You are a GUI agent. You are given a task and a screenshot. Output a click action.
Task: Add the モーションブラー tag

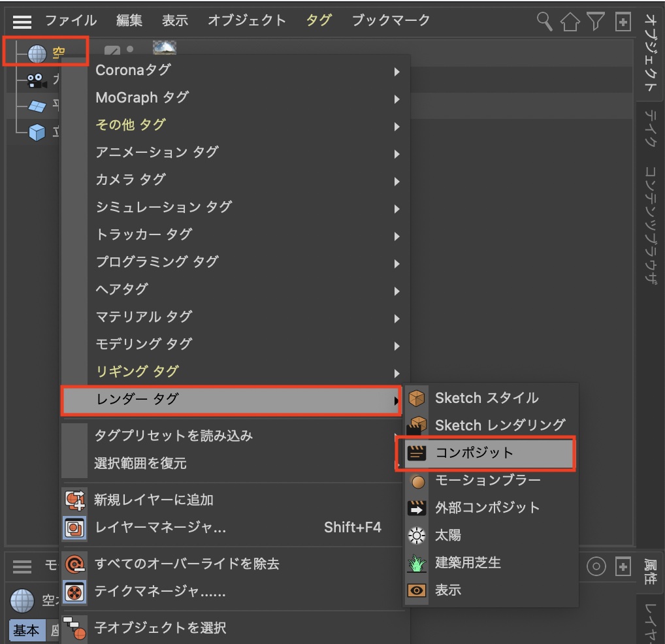click(x=487, y=481)
